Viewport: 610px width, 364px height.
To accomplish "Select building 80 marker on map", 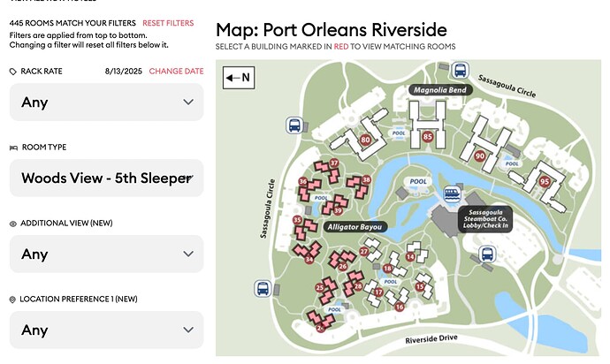I will point(365,140).
